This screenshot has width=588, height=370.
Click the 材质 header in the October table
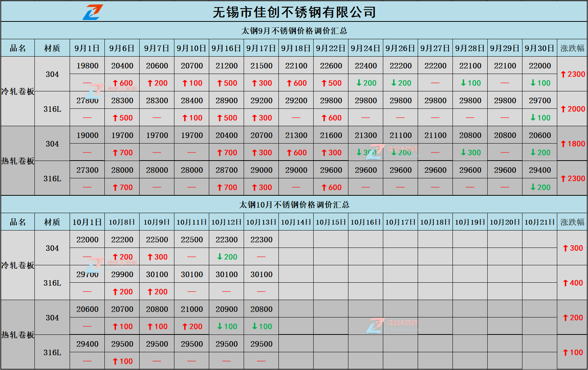[x=52, y=222]
